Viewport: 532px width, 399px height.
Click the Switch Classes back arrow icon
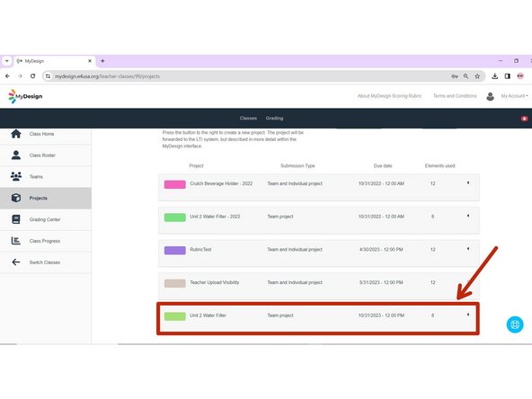pos(15,262)
